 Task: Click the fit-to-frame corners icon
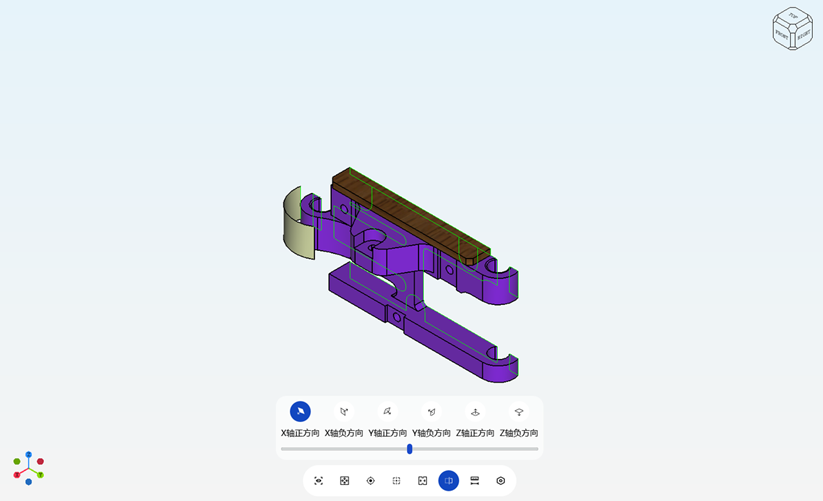(x=423, y=481)
